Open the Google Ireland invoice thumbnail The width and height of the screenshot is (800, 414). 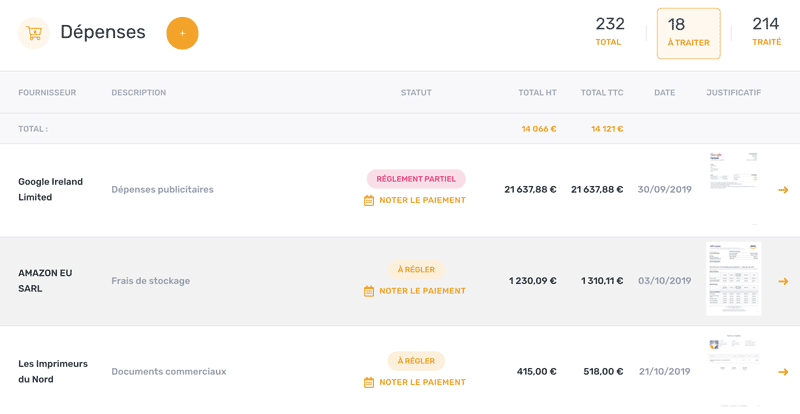click(733, 189)
